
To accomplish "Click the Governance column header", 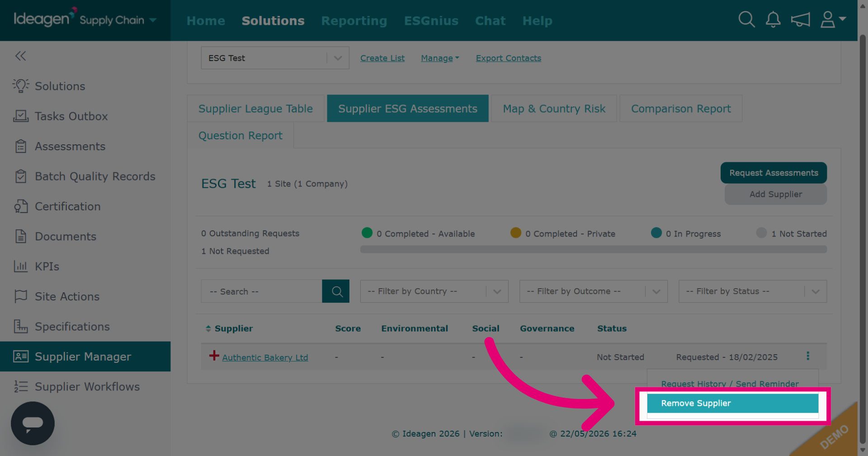I will pyautogui.click(x=547, y=328).
